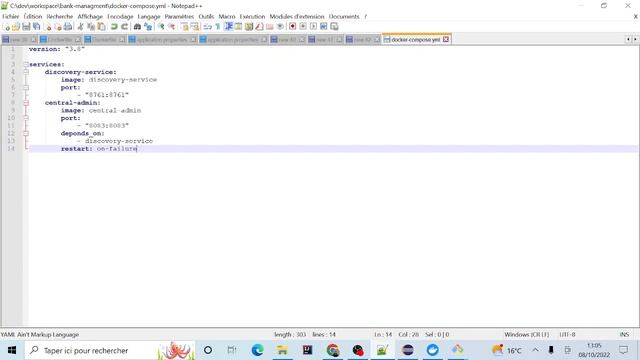Click the Cut scissors icon
This screenshot has height=360, width=640.
[80, 27]
